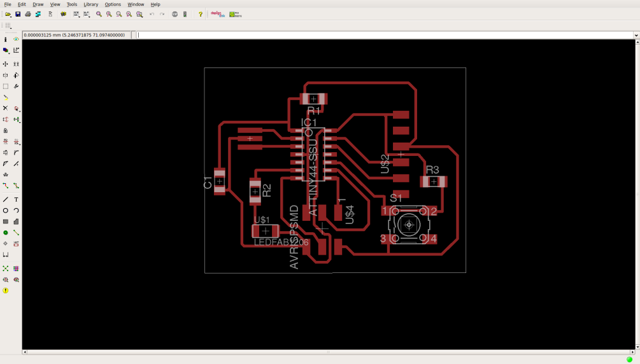Image resolution: width=640 pixels, height=364 pixels.
Task: Select the Via tool (green circle)
Action: [6, 233]
